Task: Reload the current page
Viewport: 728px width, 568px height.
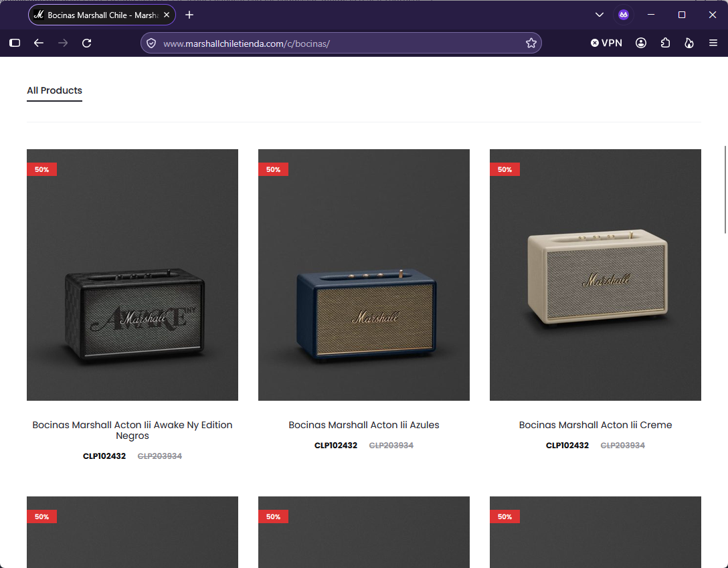Action: (x=87, y=43)
